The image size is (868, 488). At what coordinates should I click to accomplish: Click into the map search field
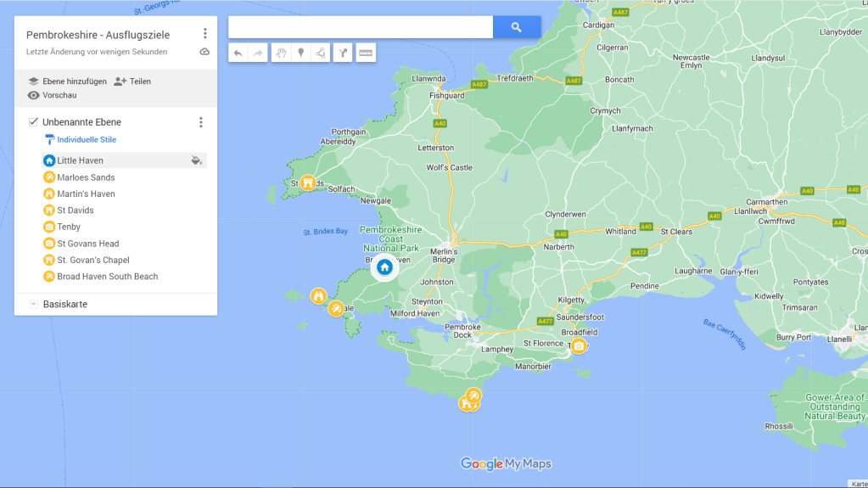[361, 27]
